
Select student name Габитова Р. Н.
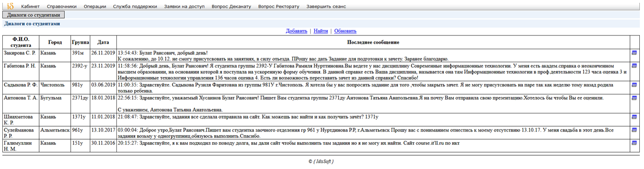tap(20, 66)
